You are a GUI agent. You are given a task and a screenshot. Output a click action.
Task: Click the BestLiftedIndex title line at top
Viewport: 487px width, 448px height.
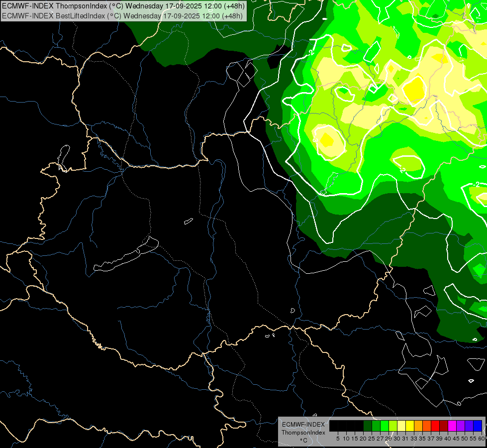coord(122,15)
